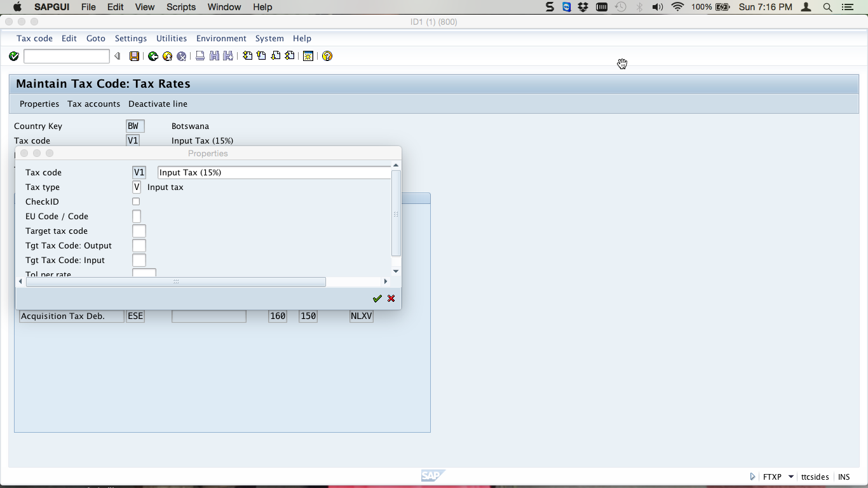This screenshot has width=868, height=488.
Task: Click the red Cancel icon in the toolbar
Action: tap(181, 57)
